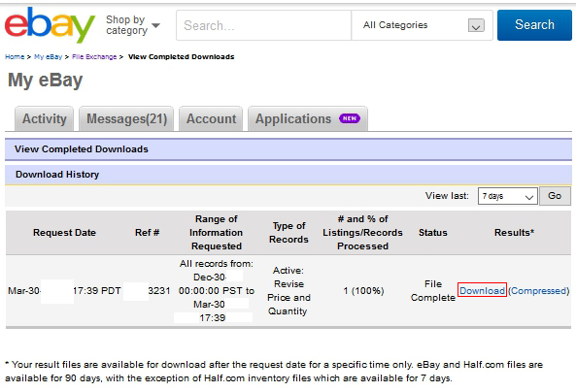Click the (Compressed) download link
Viewport: 576px width, 392px height.
click(539, 291)
